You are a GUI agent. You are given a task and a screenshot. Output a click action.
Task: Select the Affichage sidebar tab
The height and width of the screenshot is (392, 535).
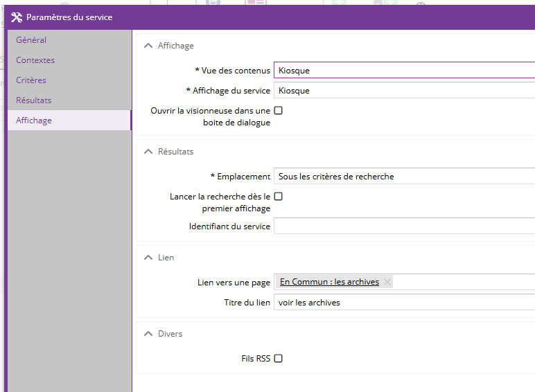click(69, 121)
